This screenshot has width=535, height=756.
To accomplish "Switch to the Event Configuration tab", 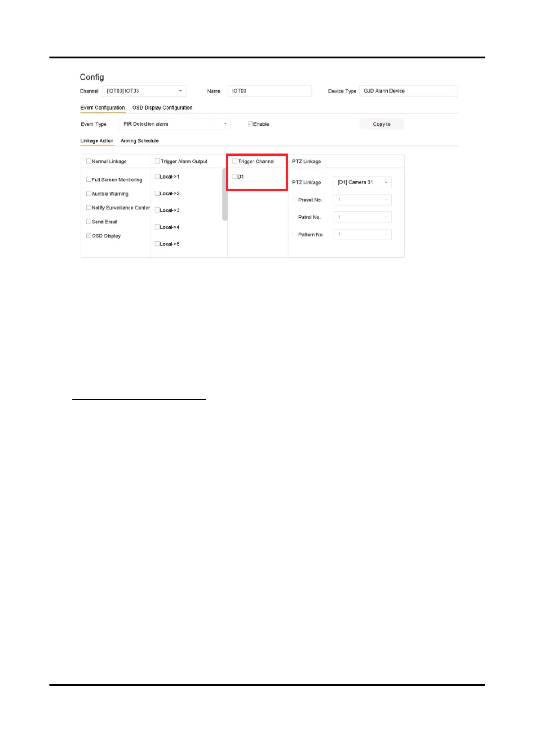I will pyautogui.click(x=102, y=108).
